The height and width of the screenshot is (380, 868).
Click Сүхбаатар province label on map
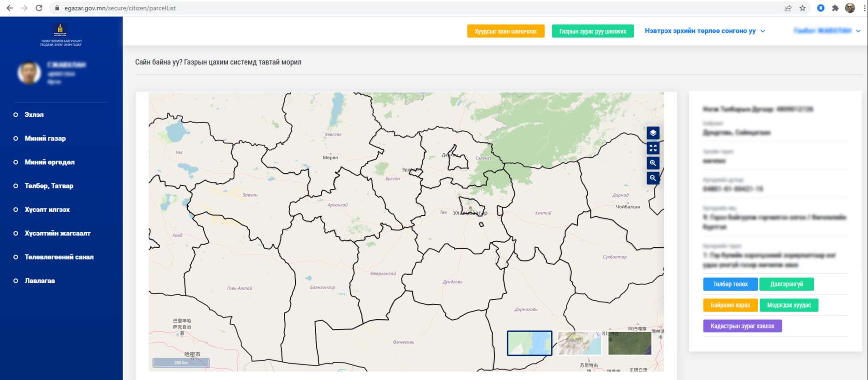(x=615, y=257)
